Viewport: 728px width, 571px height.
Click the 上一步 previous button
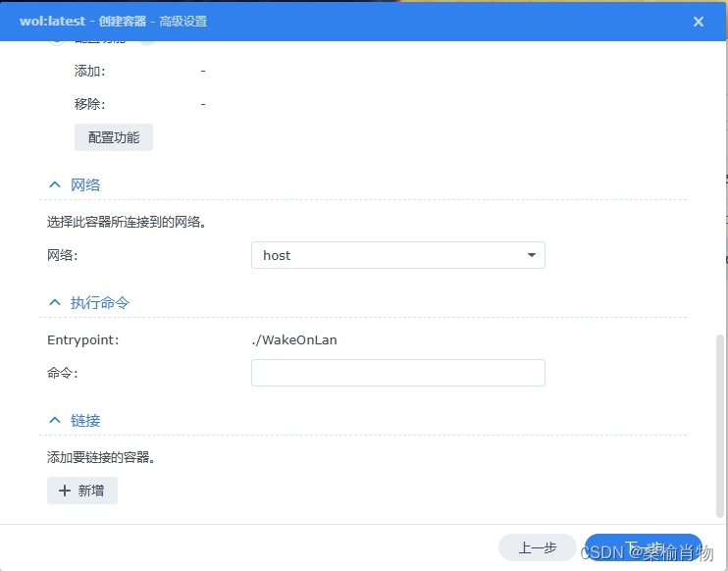pos(538,547)
